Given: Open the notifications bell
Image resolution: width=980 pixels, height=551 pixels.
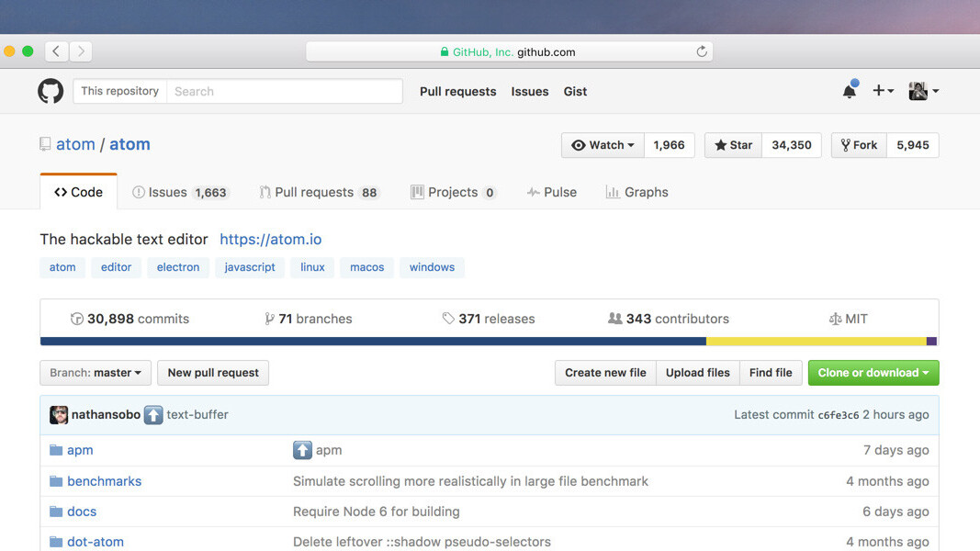Looking at the screenshot, I should [848, 90].
